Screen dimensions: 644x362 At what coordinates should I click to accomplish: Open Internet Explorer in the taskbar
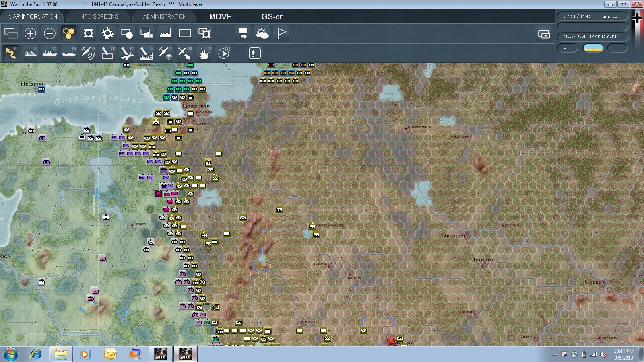click(36, 354)
